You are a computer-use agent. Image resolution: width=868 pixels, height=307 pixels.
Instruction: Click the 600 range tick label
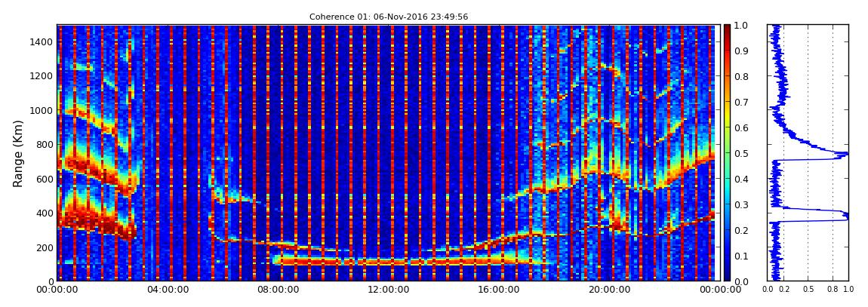click(45, 179)
